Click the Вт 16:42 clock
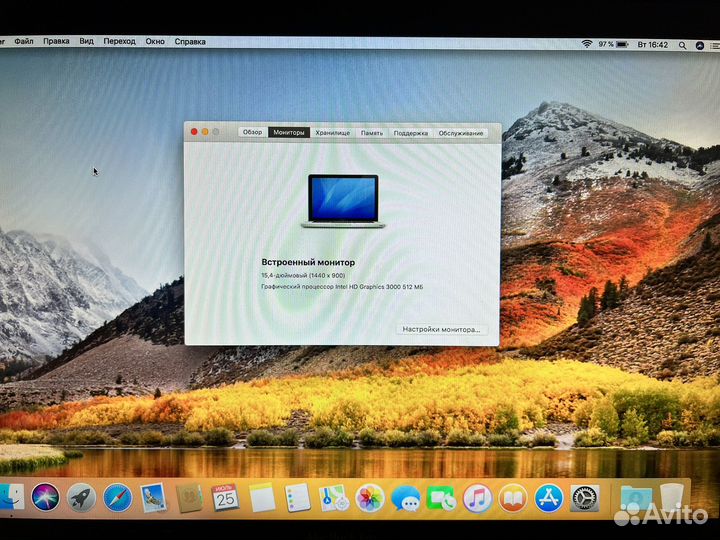This screenshot has height=540, width=720. tap(652, 45)
